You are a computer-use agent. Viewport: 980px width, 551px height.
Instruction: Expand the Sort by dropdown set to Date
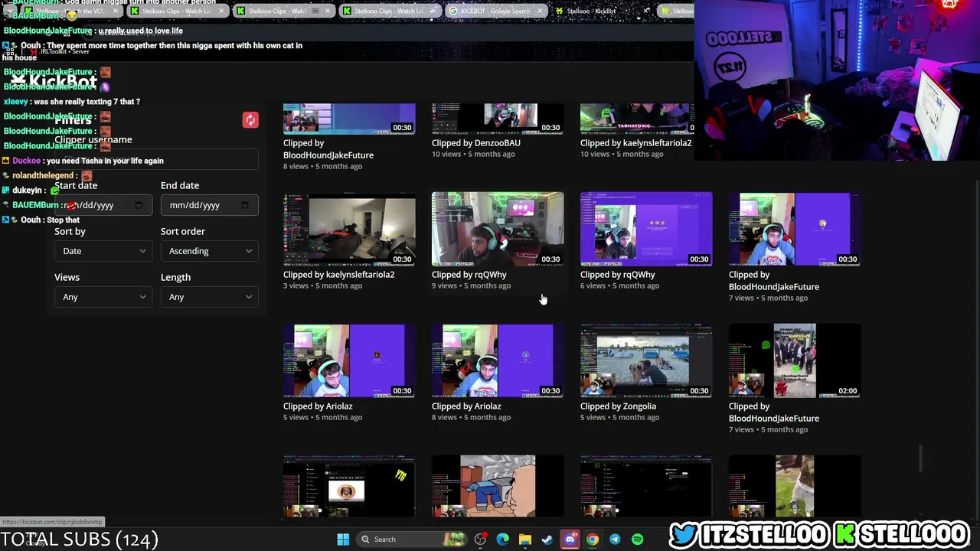coord(103,251)
